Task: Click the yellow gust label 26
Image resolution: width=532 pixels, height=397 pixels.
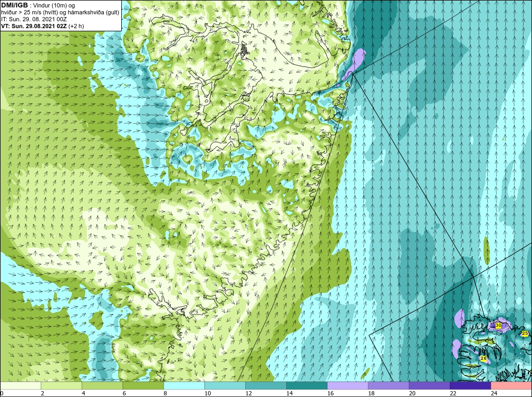Action: click(x=484, y=358)
